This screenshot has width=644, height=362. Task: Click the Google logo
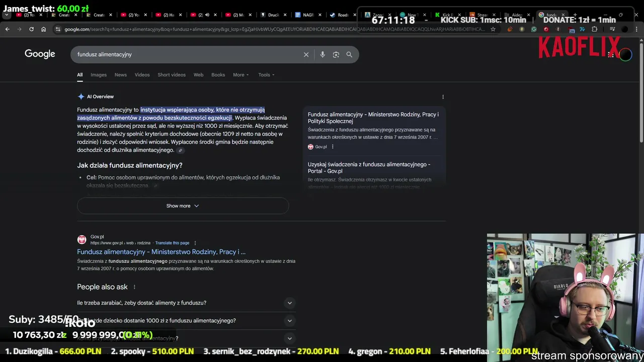pyautogui.click(x=40, y=54)
